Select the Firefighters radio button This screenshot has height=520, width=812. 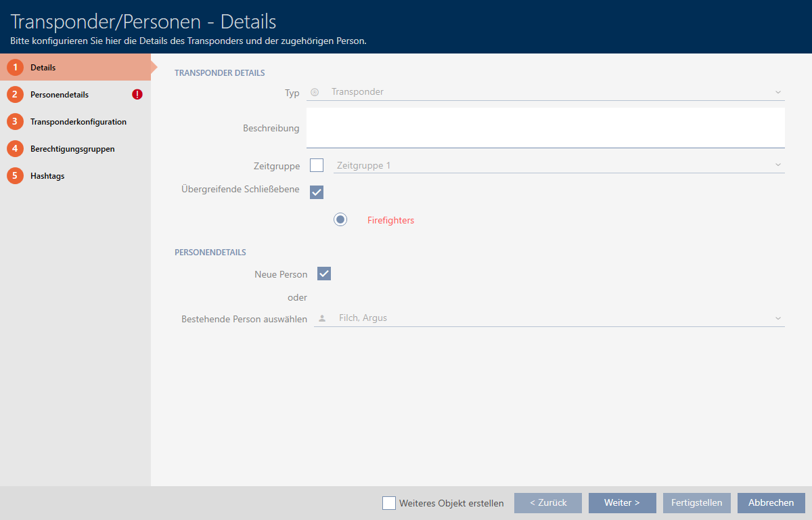340,220
